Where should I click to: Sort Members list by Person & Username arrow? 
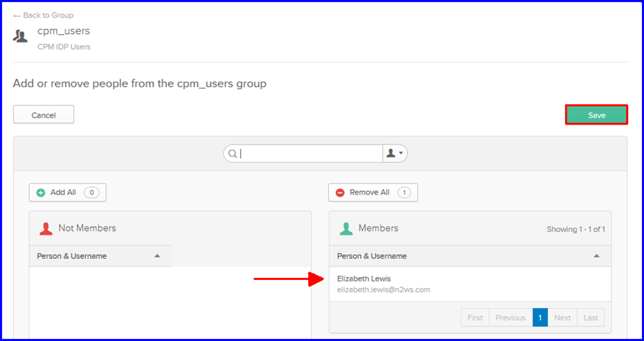(597, 256)
